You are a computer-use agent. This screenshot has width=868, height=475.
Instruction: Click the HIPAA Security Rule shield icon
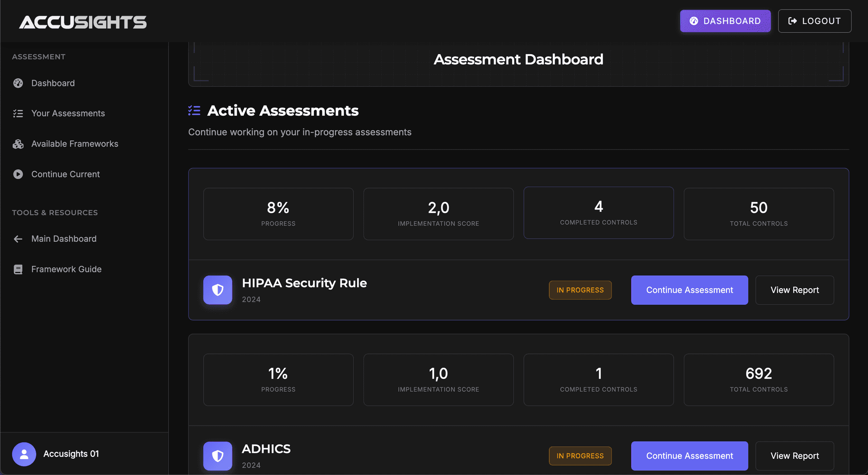217,290
